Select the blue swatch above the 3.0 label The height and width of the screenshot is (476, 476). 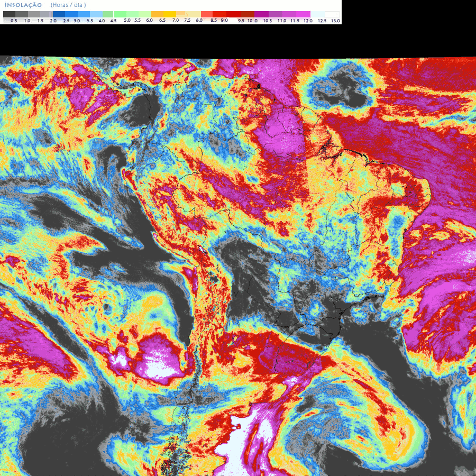click(x=71, y=14)
